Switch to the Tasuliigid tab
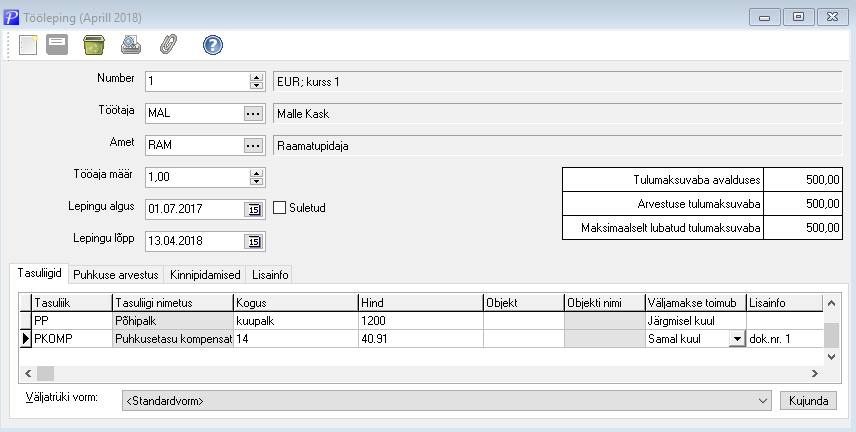The height and width of the screenshot is (432, 856). tap(39, 273)
